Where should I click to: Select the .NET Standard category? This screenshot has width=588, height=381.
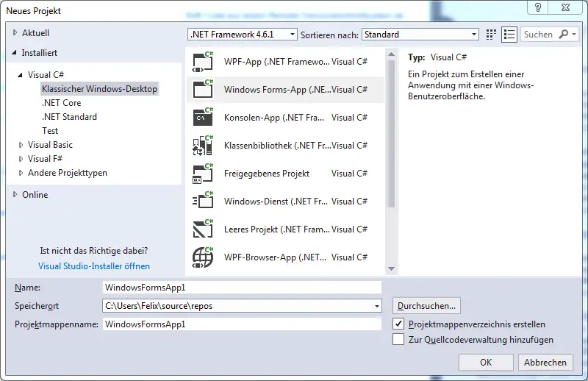pos(69,117)
